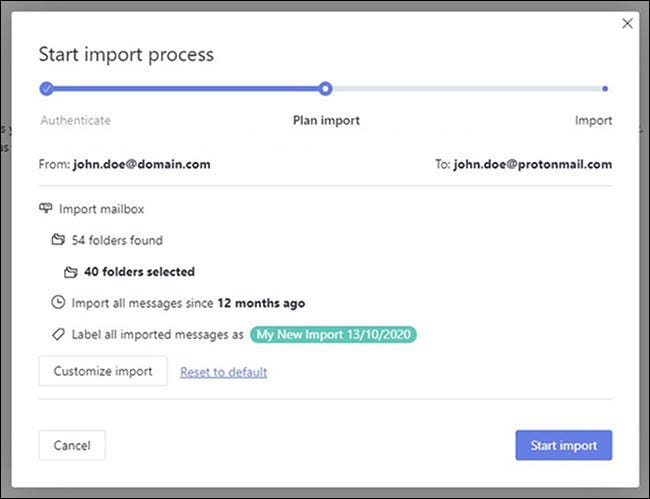The image size is (650, 499).
Task: Close the import dialog with the X
Action: tap(628, 24)
